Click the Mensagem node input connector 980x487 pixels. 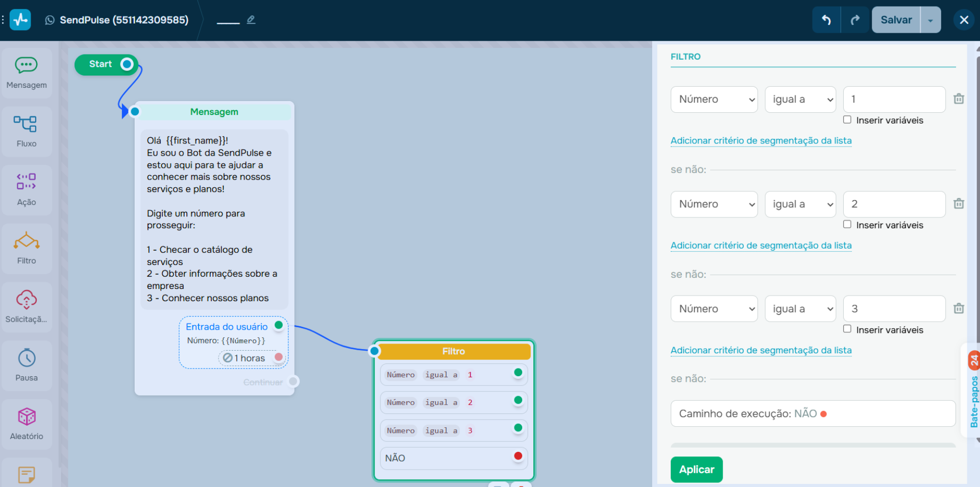pyautogui.click(x=135, y=111)
